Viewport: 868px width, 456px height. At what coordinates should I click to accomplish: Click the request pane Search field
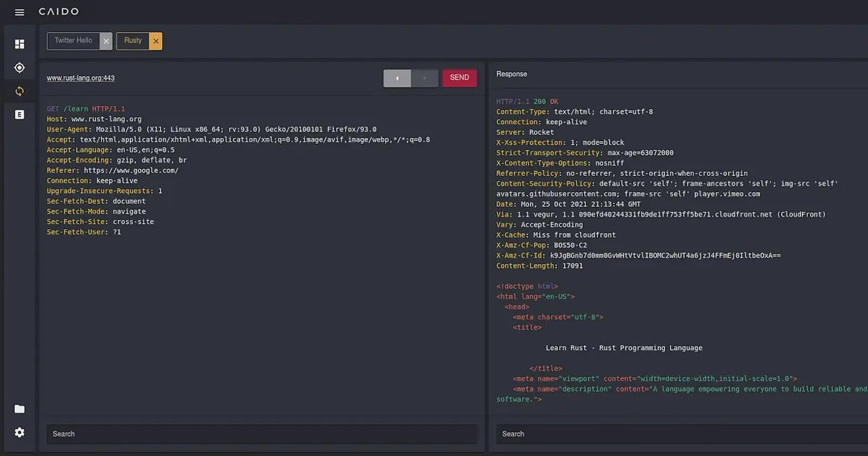[x=262, y=434]
